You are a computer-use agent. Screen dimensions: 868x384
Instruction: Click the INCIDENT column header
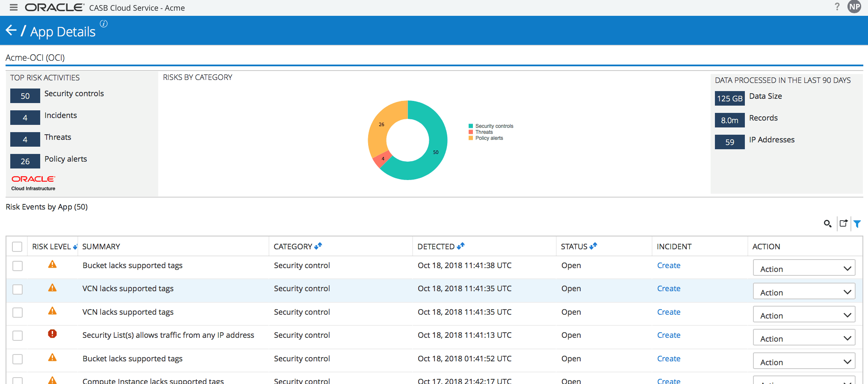tap(674, 247)
